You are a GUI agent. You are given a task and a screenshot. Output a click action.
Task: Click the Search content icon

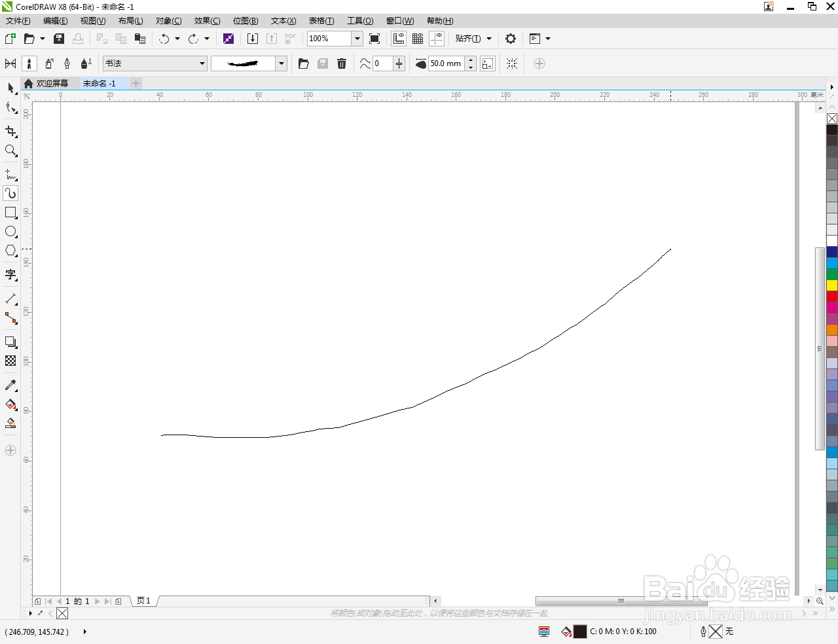click(228, 39)
